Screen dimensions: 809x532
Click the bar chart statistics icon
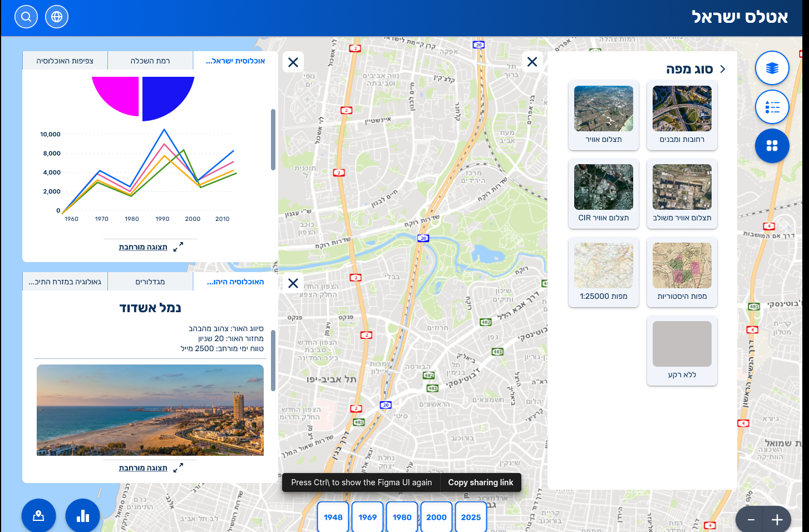(83, 515)
